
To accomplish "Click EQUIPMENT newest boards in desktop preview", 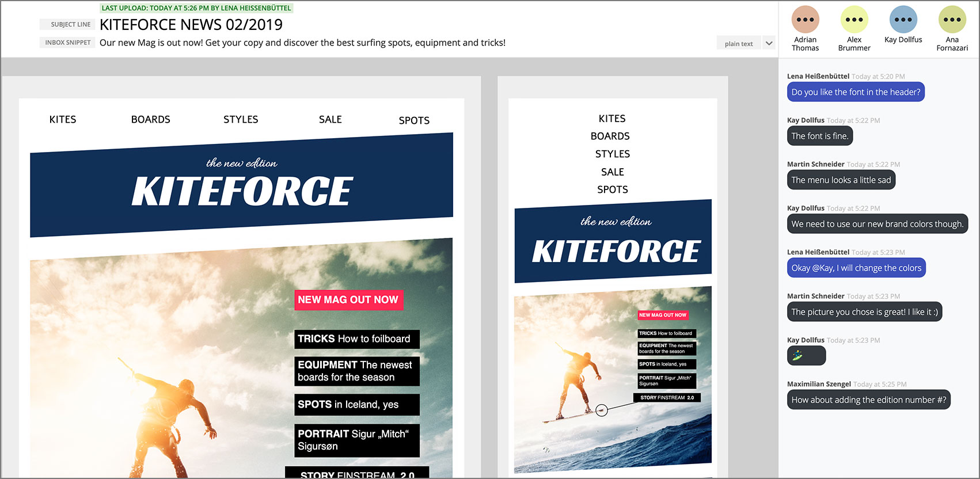I will (x=356, y=371).
